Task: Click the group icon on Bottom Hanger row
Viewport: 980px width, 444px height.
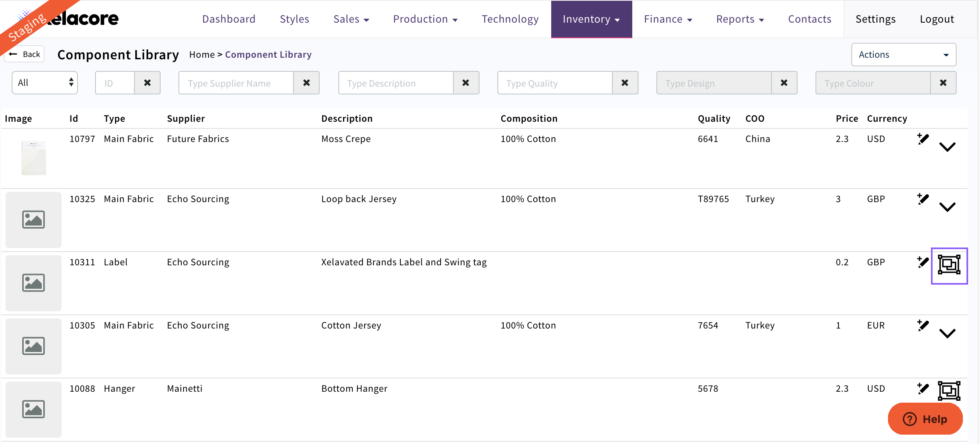Action: [x=949, y=391]
